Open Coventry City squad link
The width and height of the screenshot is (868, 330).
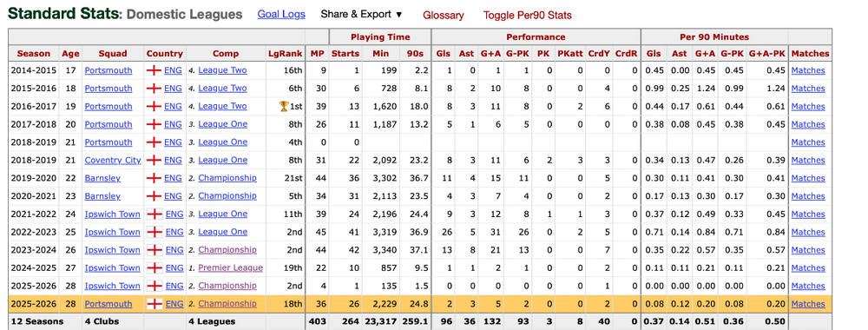point(113,160)
